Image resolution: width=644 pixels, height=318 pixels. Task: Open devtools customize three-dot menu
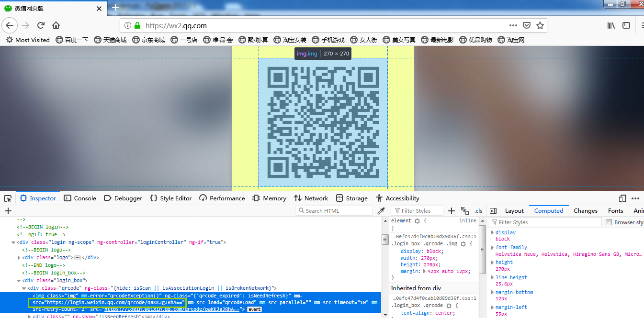[x=635, y=198]
